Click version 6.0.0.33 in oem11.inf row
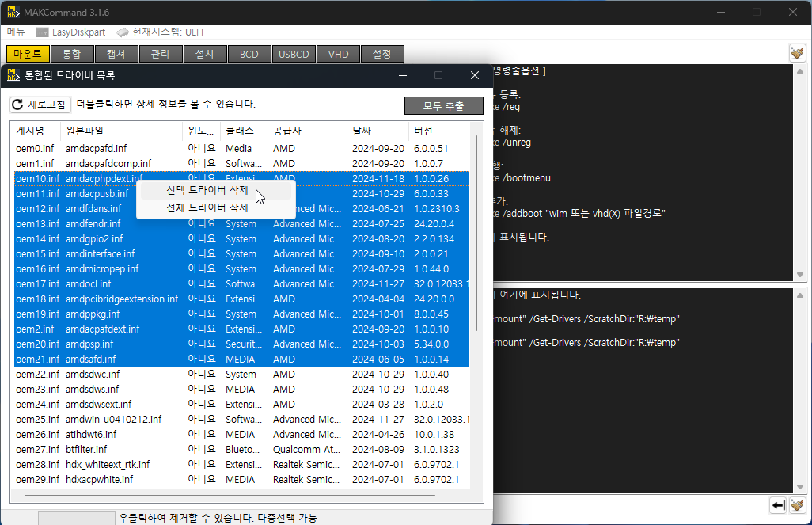Viewport: 812px width, 525px height. [x=431, y=194]
